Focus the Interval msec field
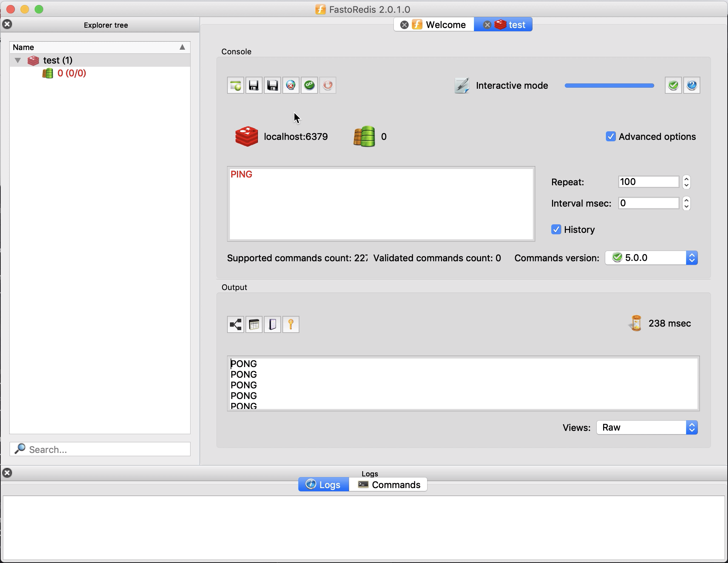Image resolution: width=728 pixels, height=563 pixels. [649, 203]
